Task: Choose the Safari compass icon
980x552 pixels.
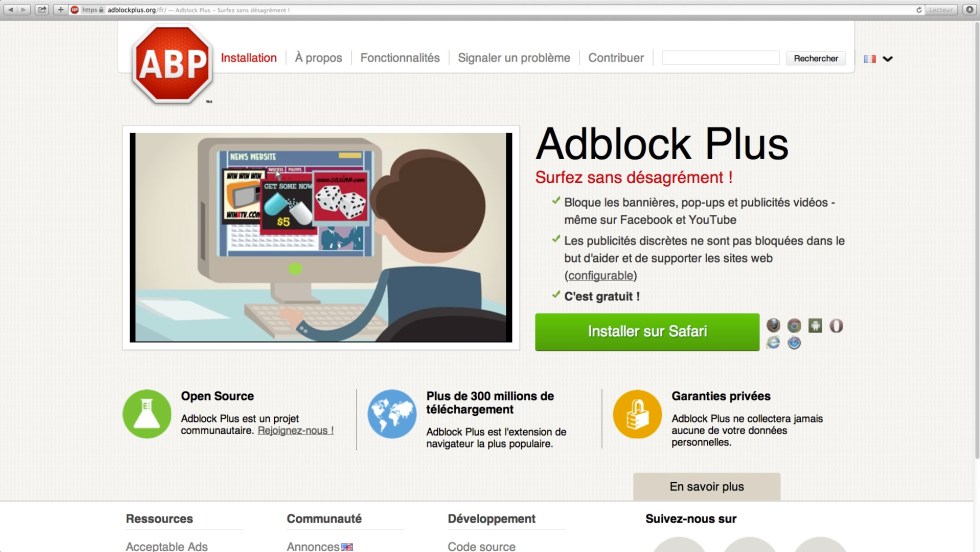Action: [794, 343]
